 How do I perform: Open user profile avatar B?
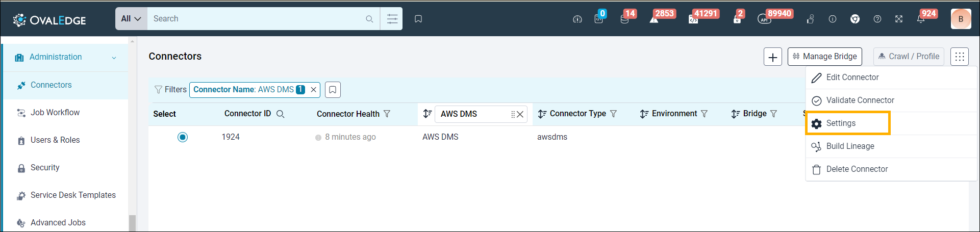click(961, 19)
